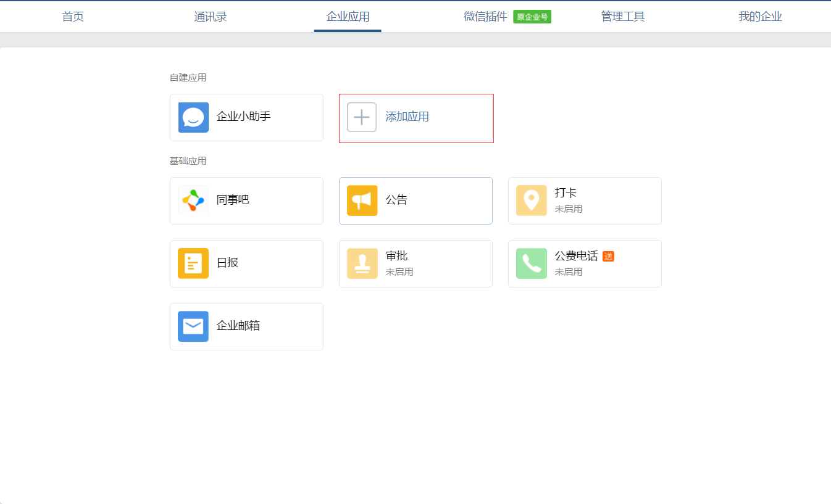Open the 同事吧 colorful icon
This screenshot has height=504, width=831.
tap(193, 200)
